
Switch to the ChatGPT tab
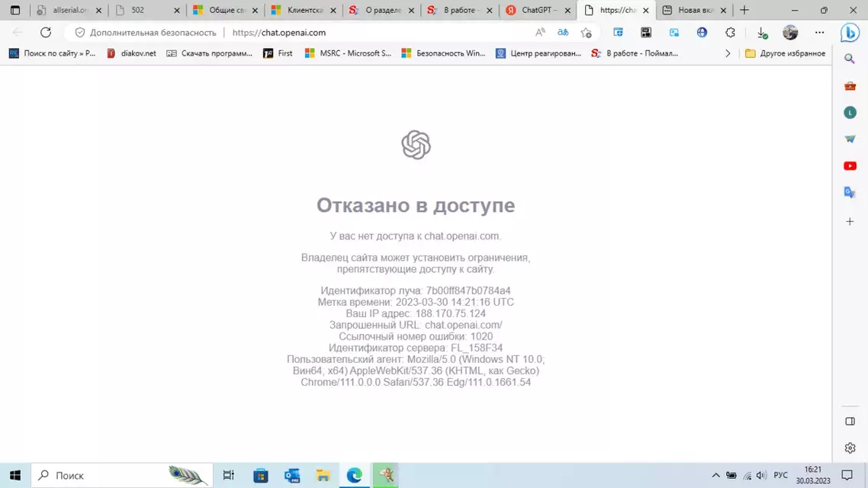(x=537, y=10)
